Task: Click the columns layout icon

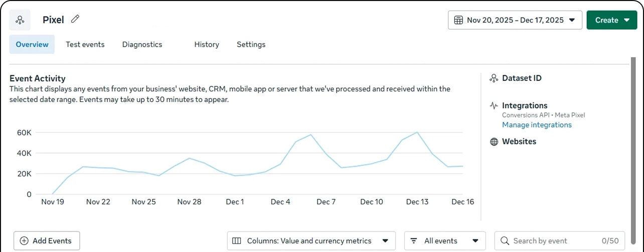Action: click(x=237, y=241)
